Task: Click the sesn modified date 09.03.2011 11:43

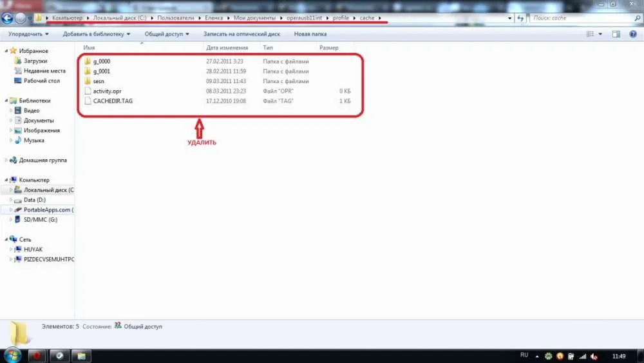Action: tap(226, 81)
